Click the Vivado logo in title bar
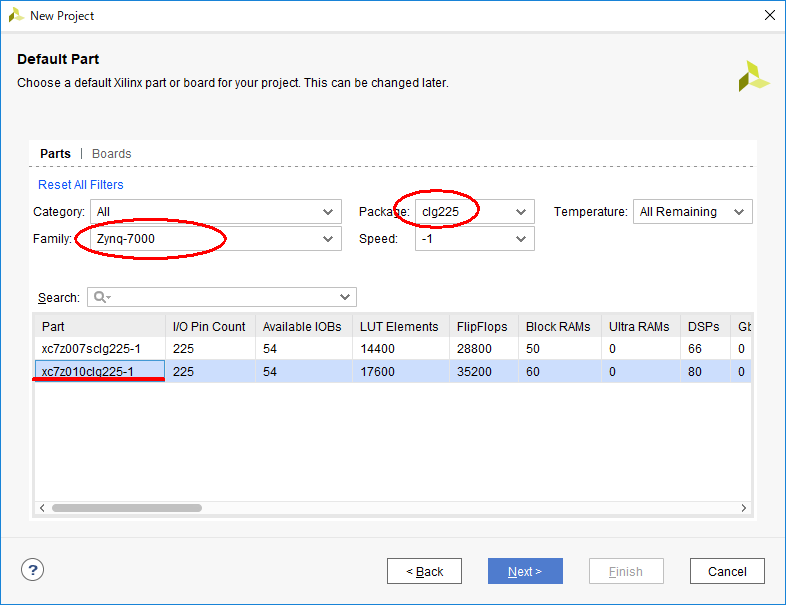The width and height of the screenshot is (786, 605). pyautogui.click(x=15, y=15)
